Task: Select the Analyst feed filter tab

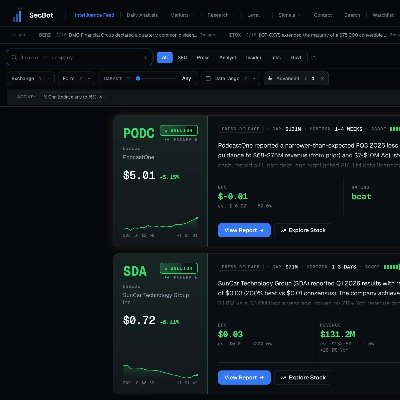Action: point(228,58)
